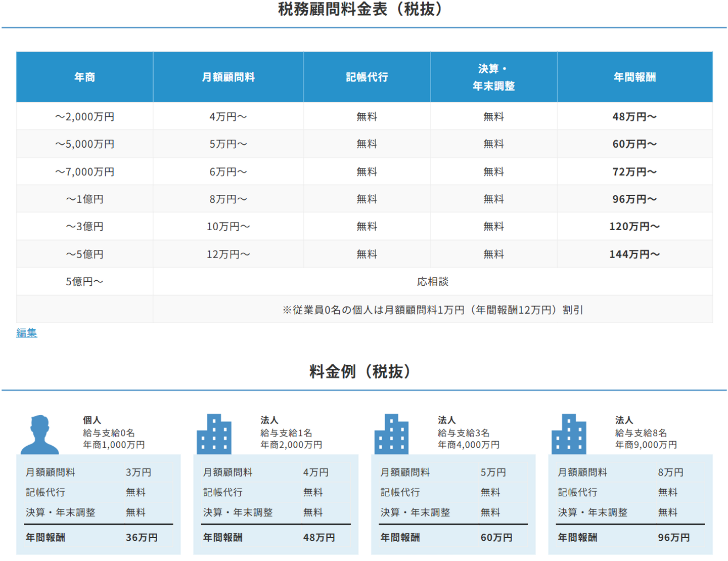Click the 60万円～ annual fee cell
The image size is (728, 561).
(635, 144)
